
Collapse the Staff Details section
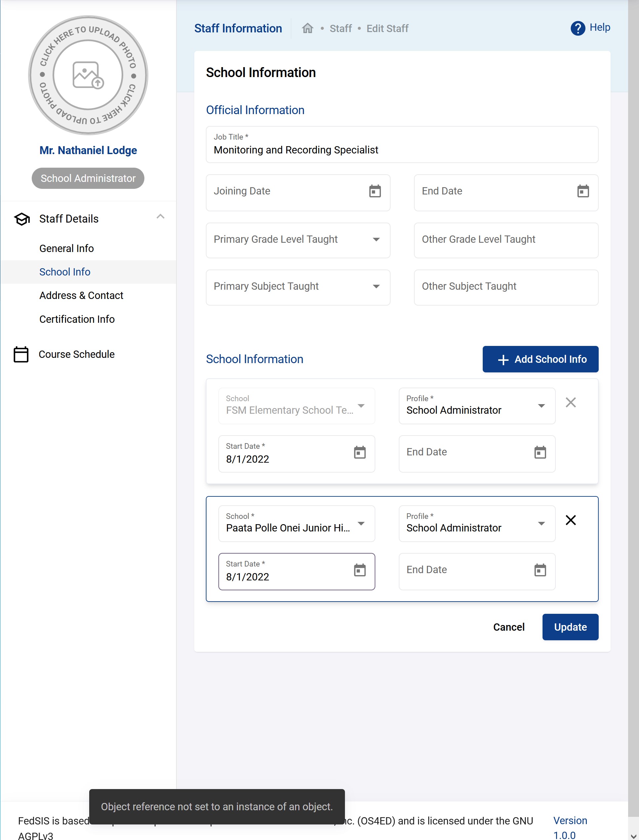[161, 217]
